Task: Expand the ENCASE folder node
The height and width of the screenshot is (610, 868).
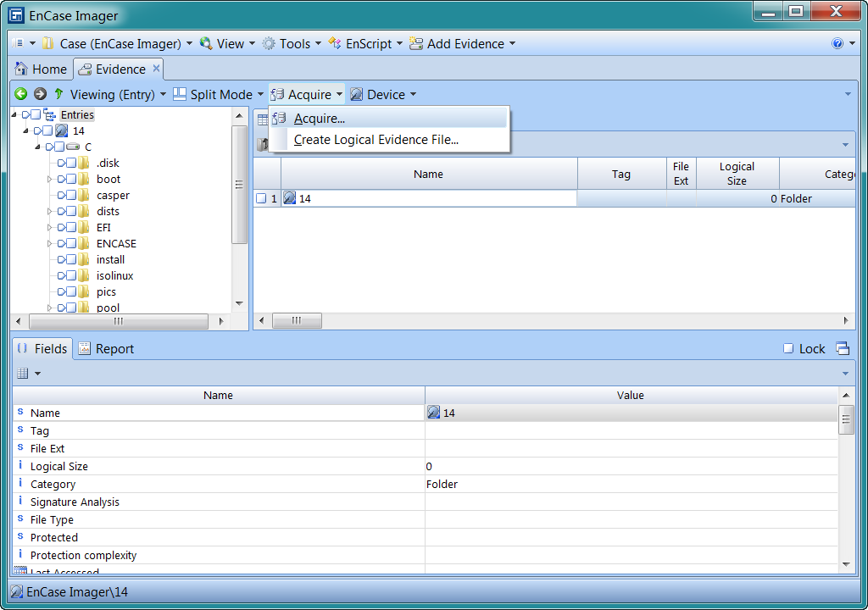Action: [49, 243]
